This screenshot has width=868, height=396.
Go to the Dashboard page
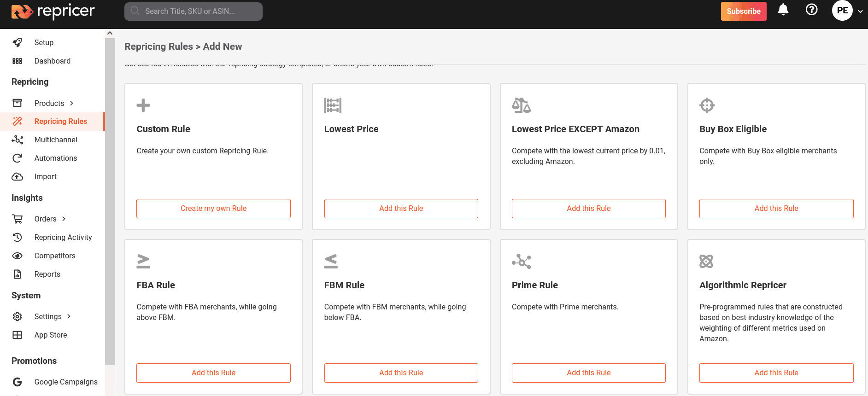[52, 61]
